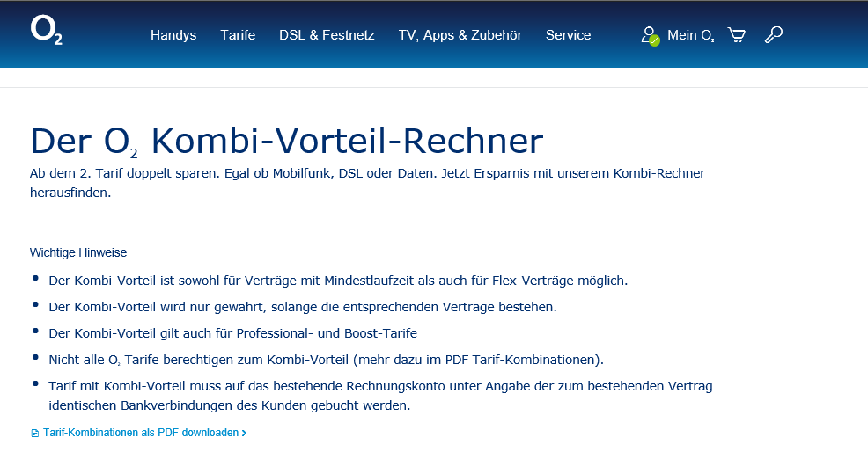The height and width of the screenshot is (452, 868).
Task: Open search with the magnifier icon
Action: [773, 35]
